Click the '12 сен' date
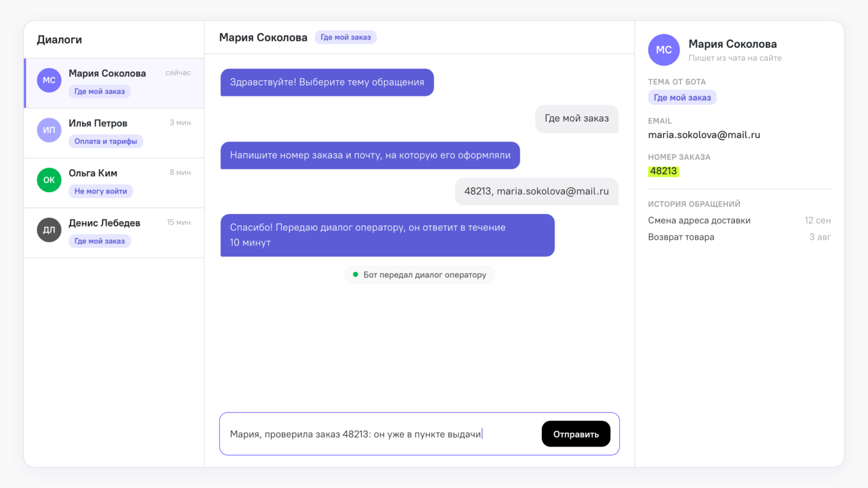This screenshot has height=488, width=868. (818, 221)
